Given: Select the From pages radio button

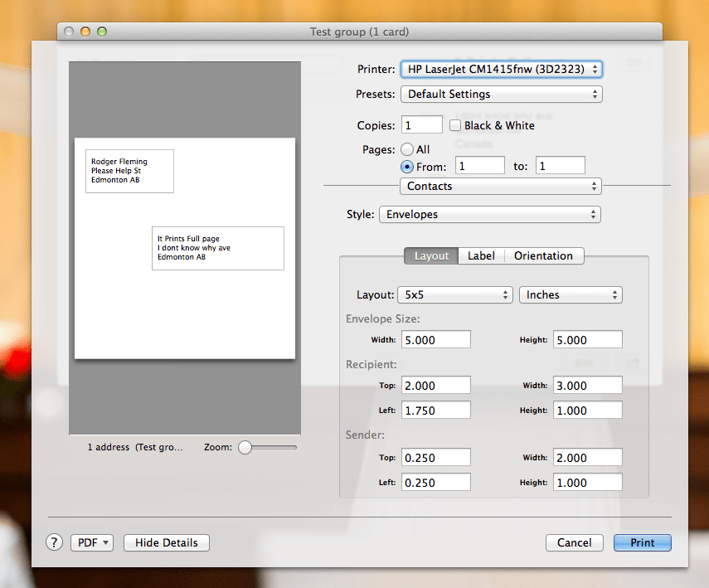Looking at the screenshot, I should pos(407,167).
